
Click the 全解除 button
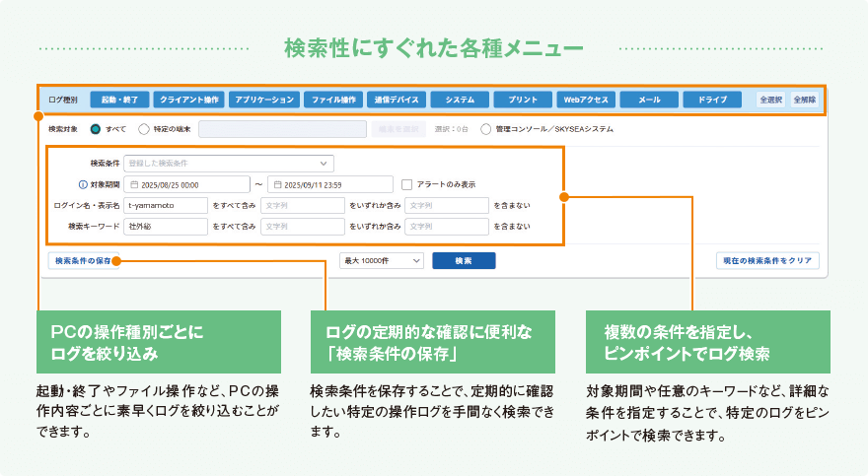point(803,100)
